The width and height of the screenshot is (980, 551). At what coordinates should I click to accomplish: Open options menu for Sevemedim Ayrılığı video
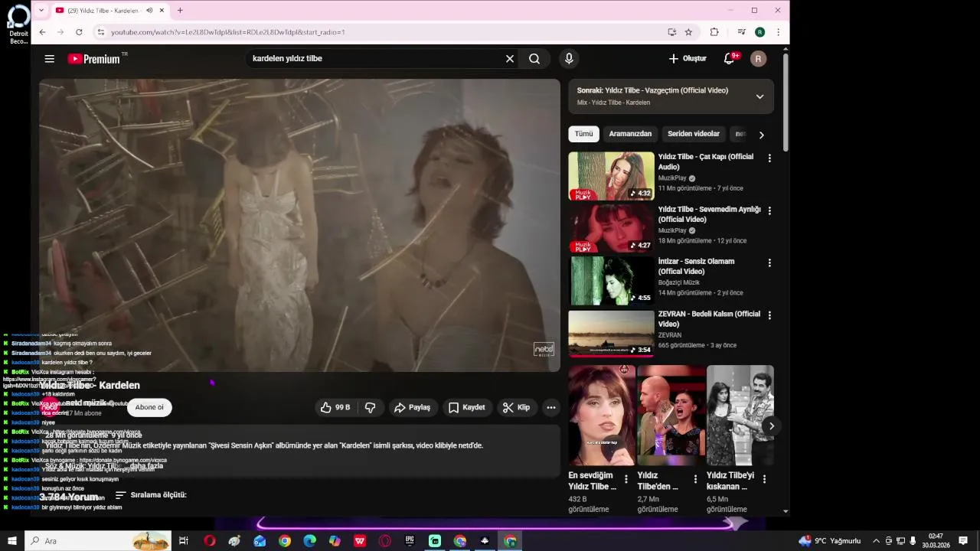769,210
